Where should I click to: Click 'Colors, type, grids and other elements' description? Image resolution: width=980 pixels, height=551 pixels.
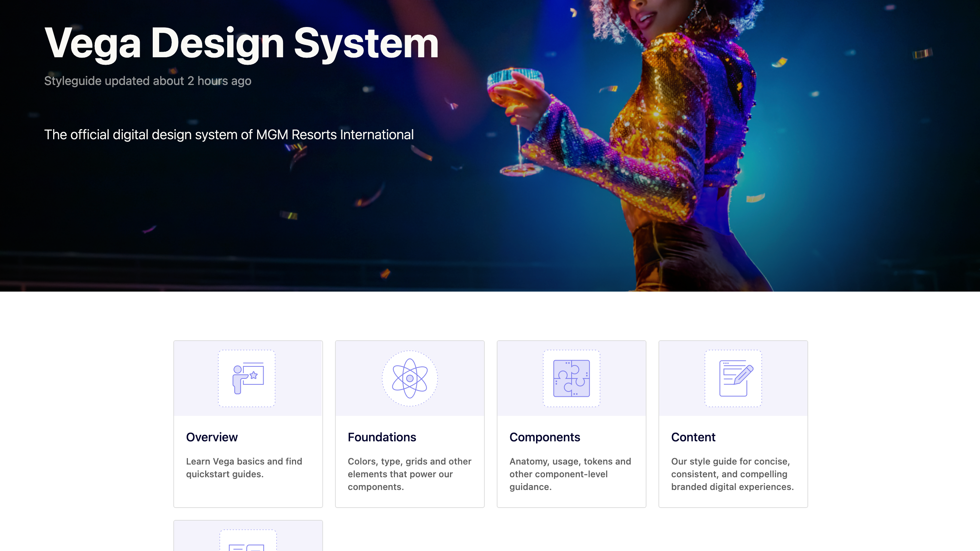tap(410, 474)
